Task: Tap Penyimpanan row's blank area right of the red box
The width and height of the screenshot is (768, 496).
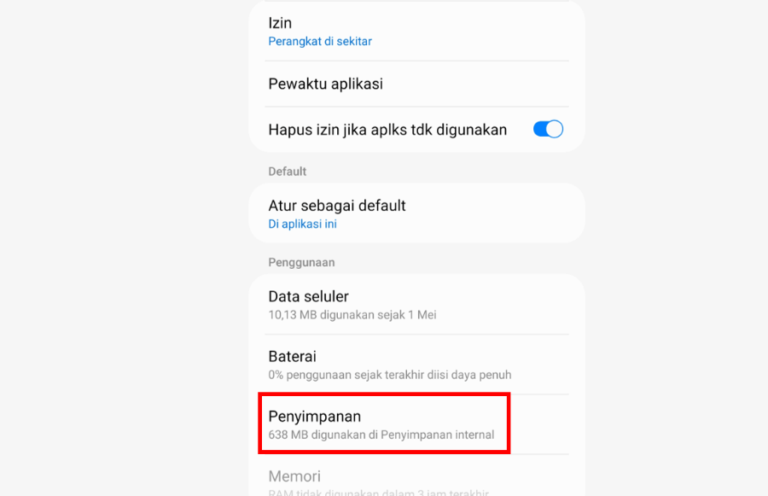Action: pyautogui.click(x=546, y=424)
